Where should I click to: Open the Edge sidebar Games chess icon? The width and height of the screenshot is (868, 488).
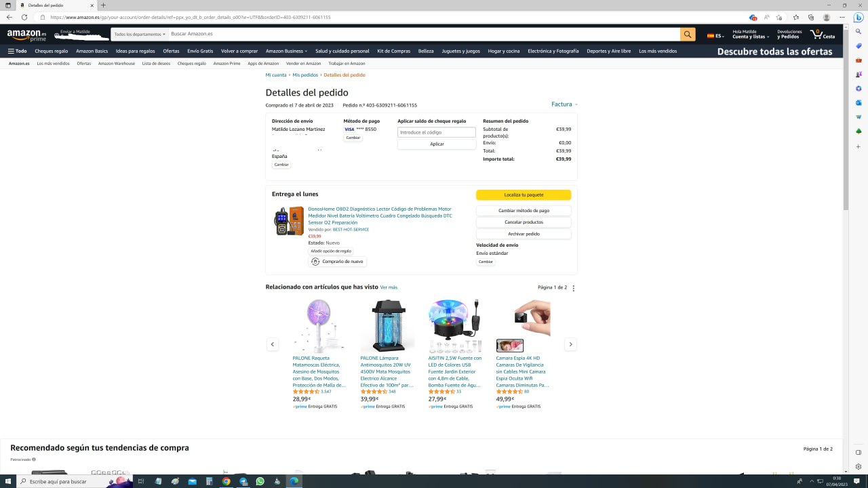point(859,75)
